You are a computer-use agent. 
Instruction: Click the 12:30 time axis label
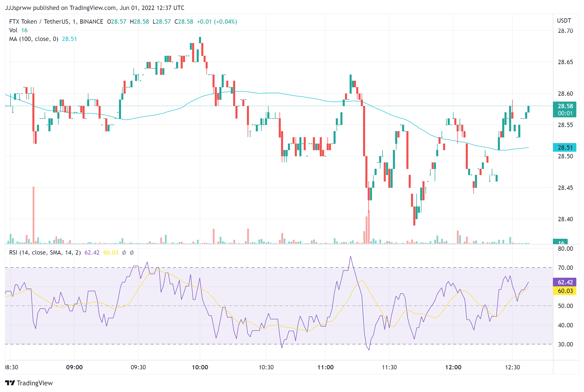[512, 367]
